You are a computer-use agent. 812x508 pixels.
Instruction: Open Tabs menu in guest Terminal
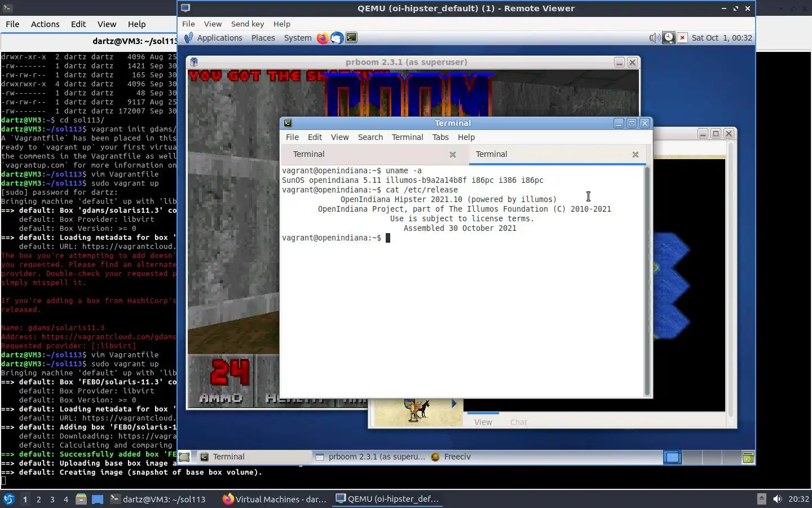point(440,137)
